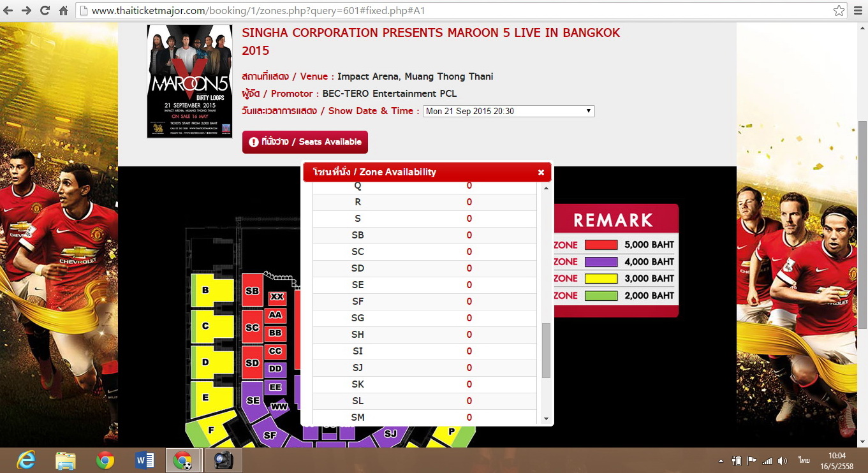
Task: Choose red zone SC on the seating map
Action: click(x=253, y=327)
